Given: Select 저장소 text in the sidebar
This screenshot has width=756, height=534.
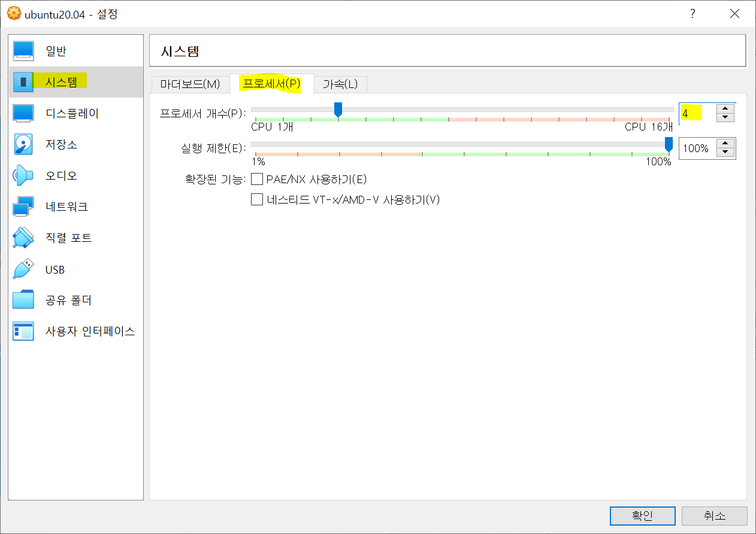Looking at the screenshot, I should pyautogui.click(x=61, y=145).
